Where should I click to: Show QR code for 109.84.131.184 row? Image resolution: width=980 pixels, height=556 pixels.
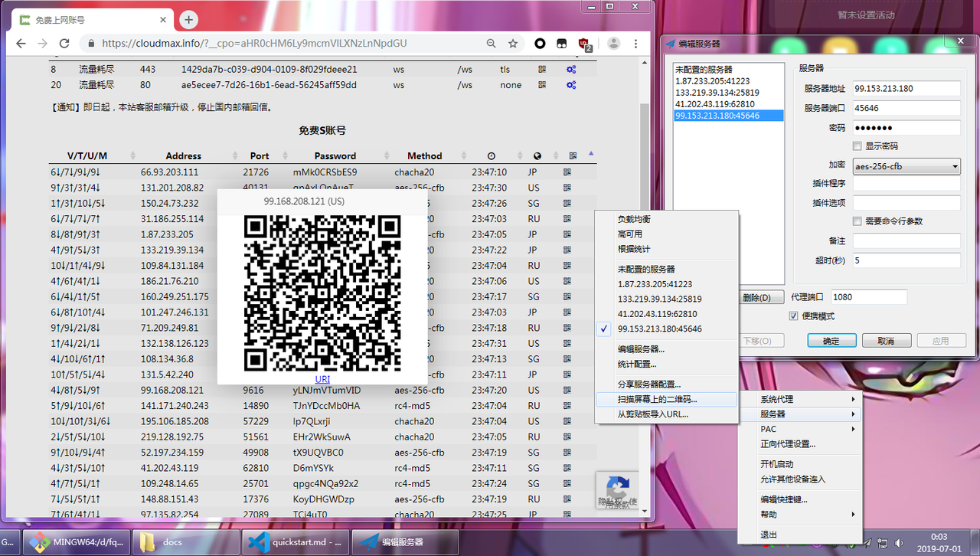coord(567,266)
